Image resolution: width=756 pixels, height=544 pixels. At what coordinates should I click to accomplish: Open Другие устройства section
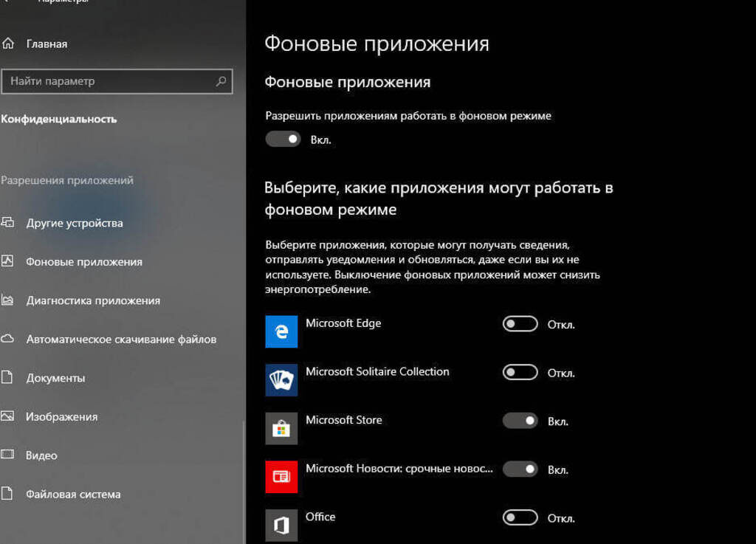click(75, 223)
